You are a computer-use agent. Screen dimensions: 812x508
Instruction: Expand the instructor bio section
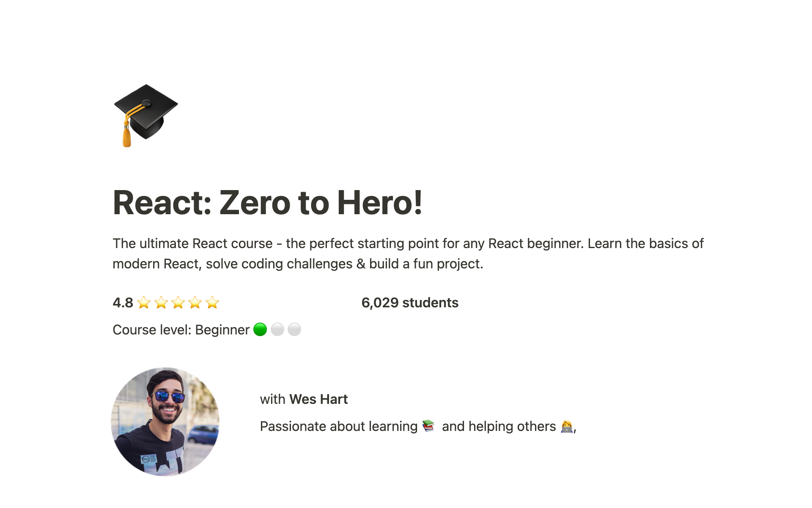pyautogui.click(x=419, y=426)
